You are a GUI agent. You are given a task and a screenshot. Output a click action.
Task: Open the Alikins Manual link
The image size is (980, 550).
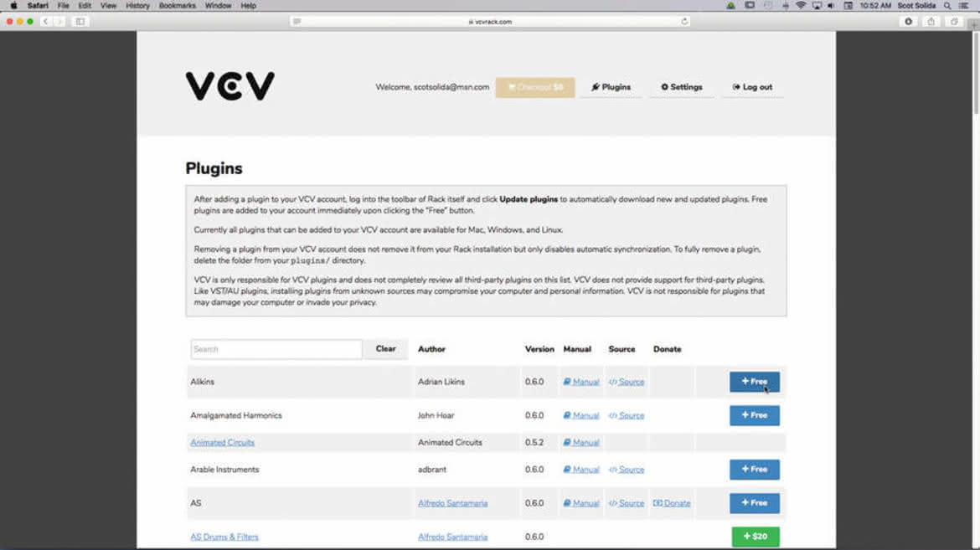click(x=581, y=382)
